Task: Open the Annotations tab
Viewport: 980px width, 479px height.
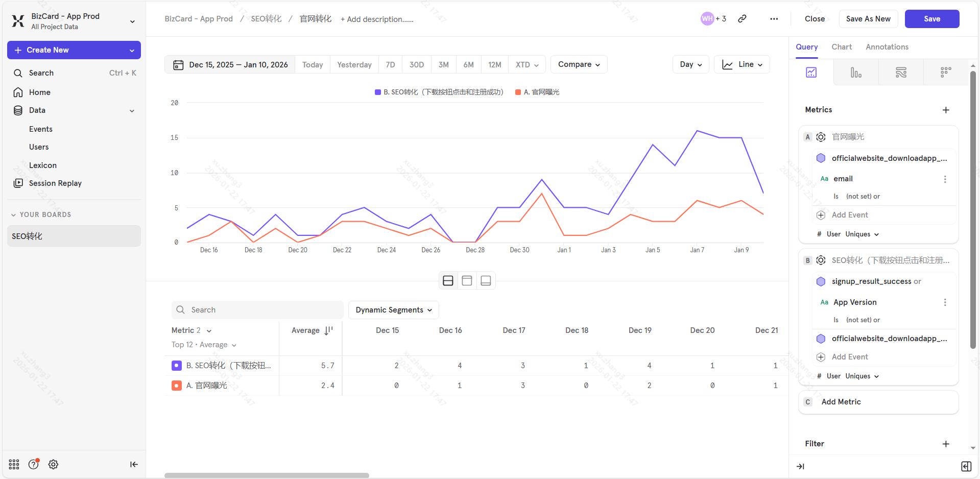Action: point(887,47)
